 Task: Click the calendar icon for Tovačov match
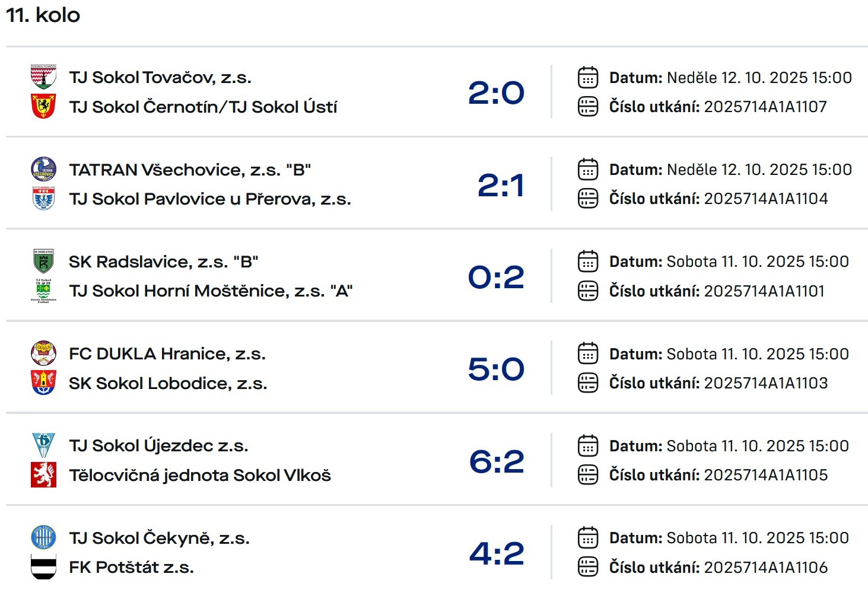tap(587, 78)
